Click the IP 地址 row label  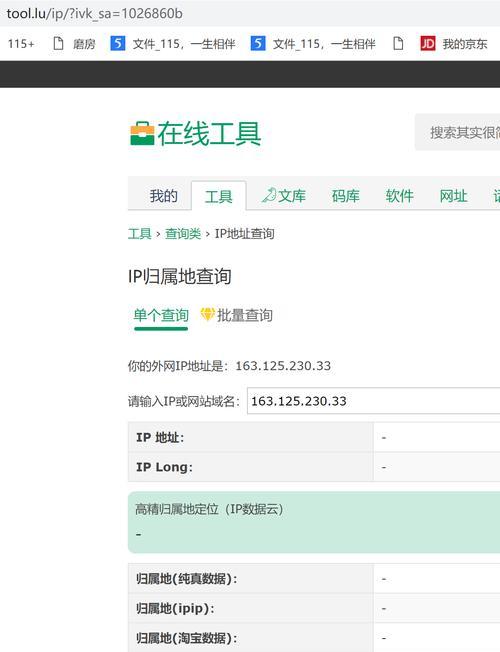(x=160, y=437)
